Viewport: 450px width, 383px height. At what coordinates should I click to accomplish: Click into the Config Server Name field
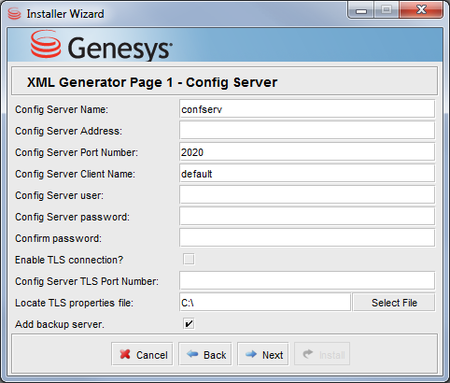[x=307, y=109]
